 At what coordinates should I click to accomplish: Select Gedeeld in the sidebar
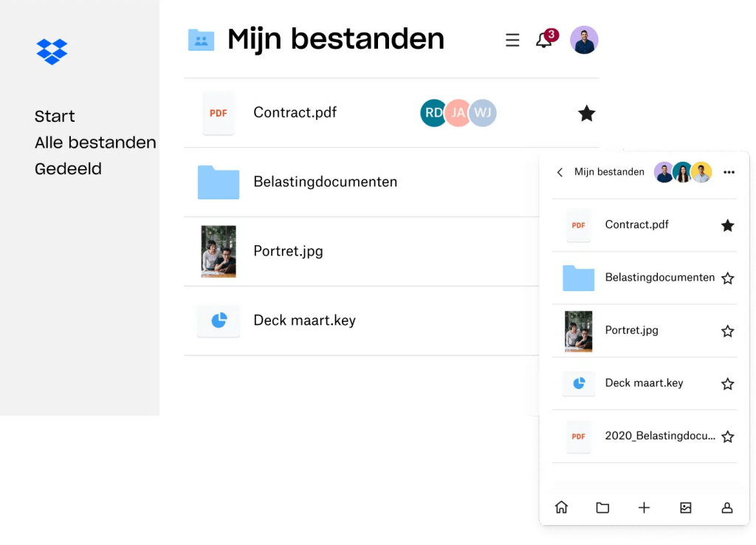point(68,169)
